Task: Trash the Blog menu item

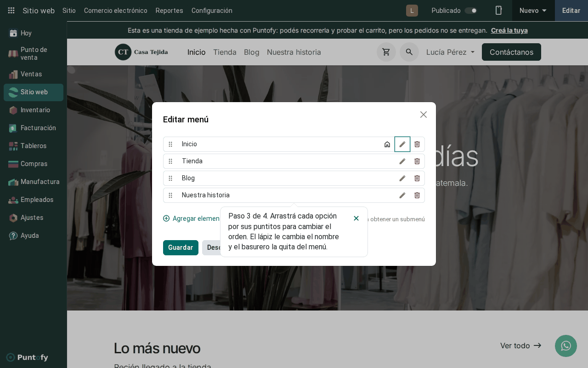Action: 417,178
